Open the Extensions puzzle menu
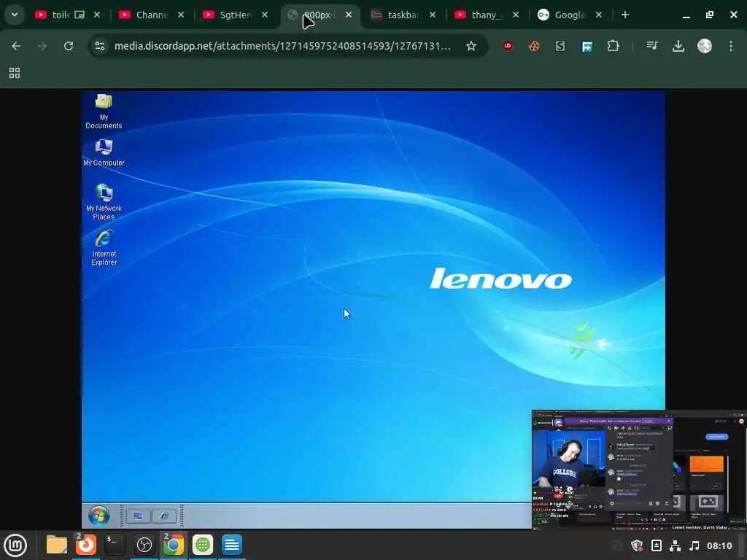Image resolution: width=747 pixels, height=560 pixels. [x=613, y=46]
